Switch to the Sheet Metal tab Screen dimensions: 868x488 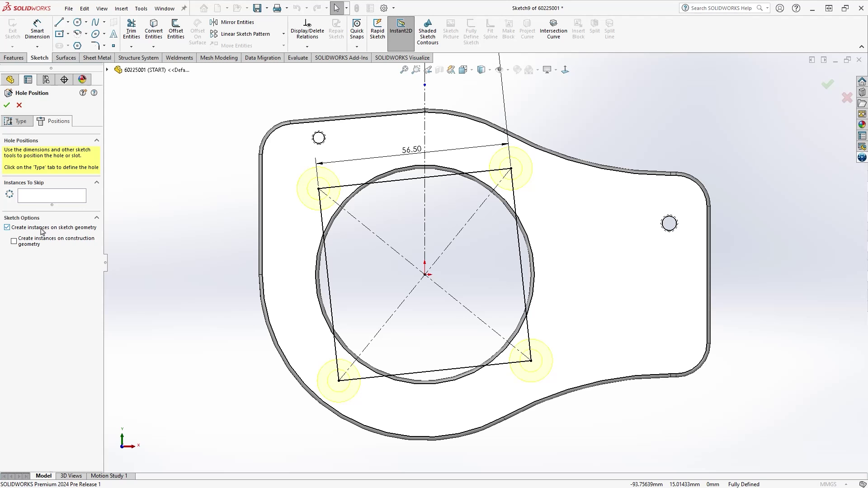[x=97, y=58]
